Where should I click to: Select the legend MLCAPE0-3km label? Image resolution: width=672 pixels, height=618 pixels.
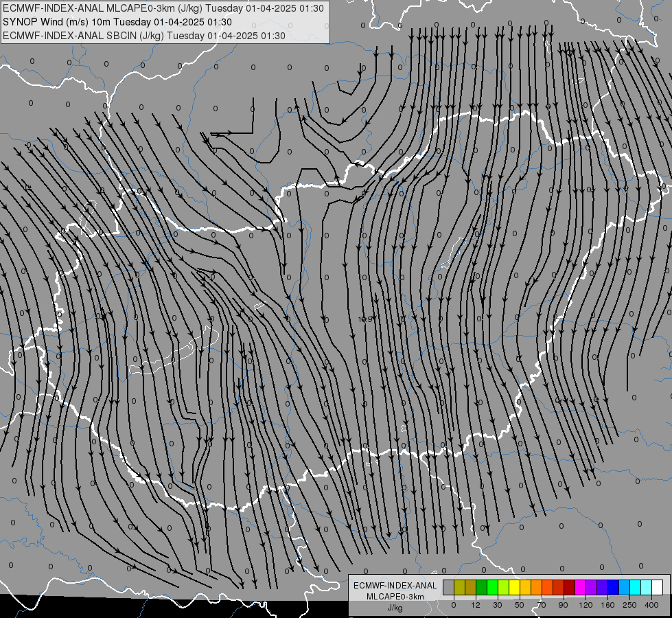[395, 597]
